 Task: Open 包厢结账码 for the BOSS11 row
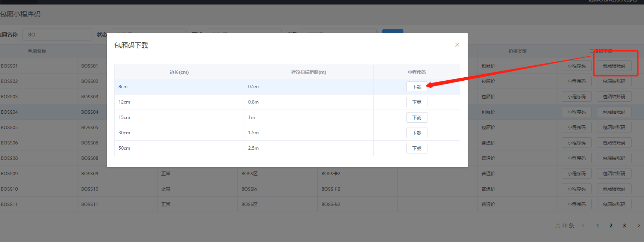pyautogui.click(x=614, y=204)
